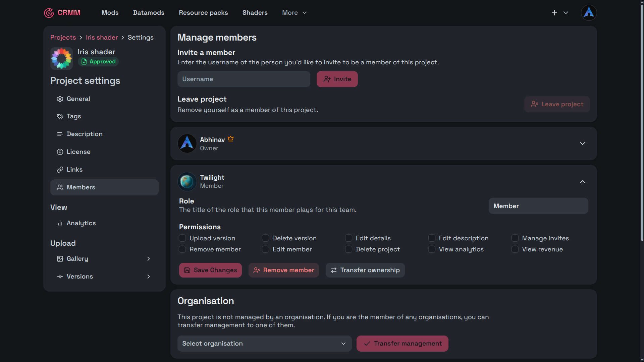Enable Delete version permission
Screen dimensions: 644x362
[265, 238]
